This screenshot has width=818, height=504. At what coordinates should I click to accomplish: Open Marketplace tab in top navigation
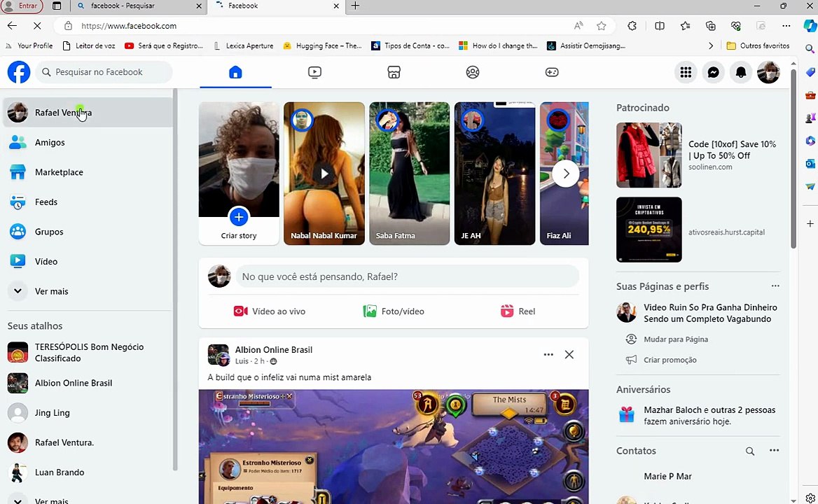tap(394, 72)
